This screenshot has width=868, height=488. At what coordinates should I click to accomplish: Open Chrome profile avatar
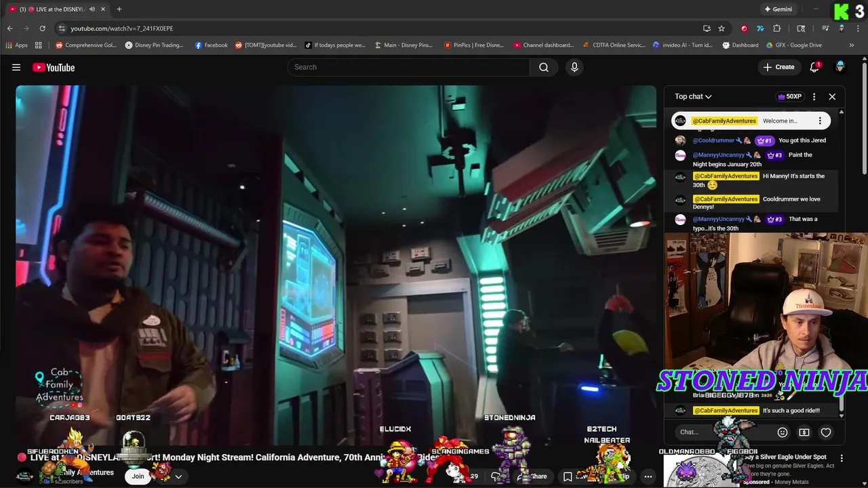pos(842,28)
